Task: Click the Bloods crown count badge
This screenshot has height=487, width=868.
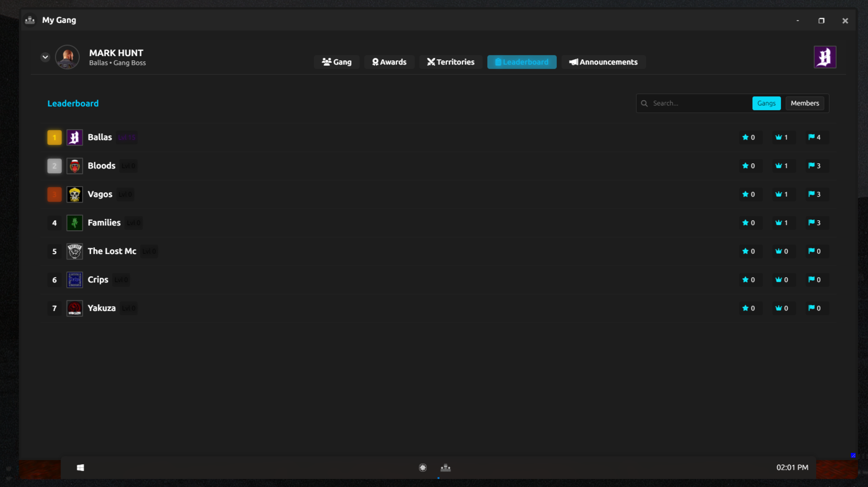Action: pos(782,166)
